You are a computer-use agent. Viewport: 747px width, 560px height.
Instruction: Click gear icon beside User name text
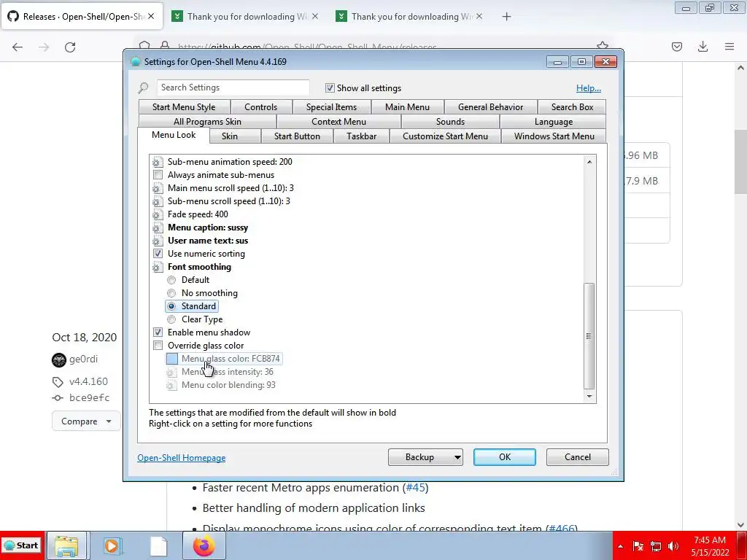pyautogui.click(x=158, y=241)
